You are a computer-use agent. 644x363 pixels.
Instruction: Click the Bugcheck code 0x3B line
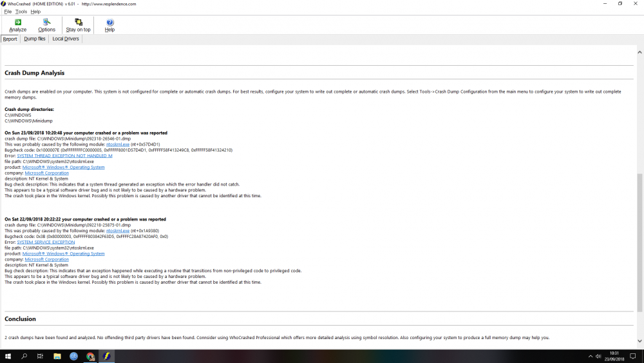click(86, 237)
